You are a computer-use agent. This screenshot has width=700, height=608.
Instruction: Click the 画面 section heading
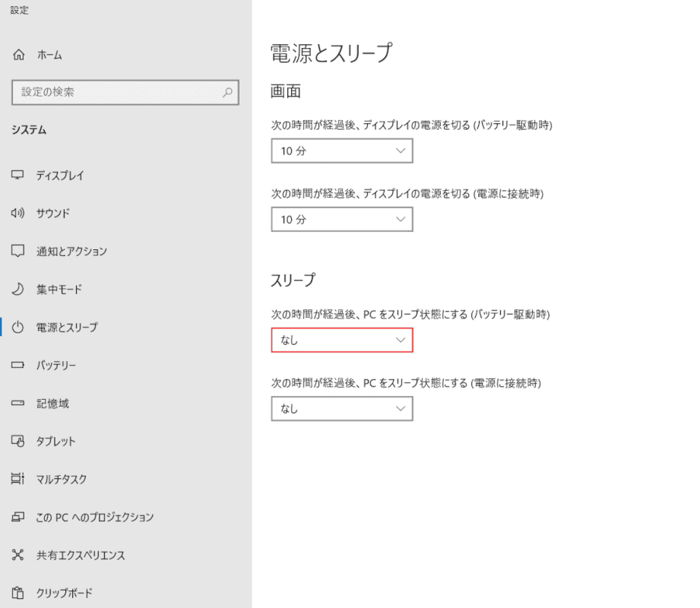coord(286,91)
